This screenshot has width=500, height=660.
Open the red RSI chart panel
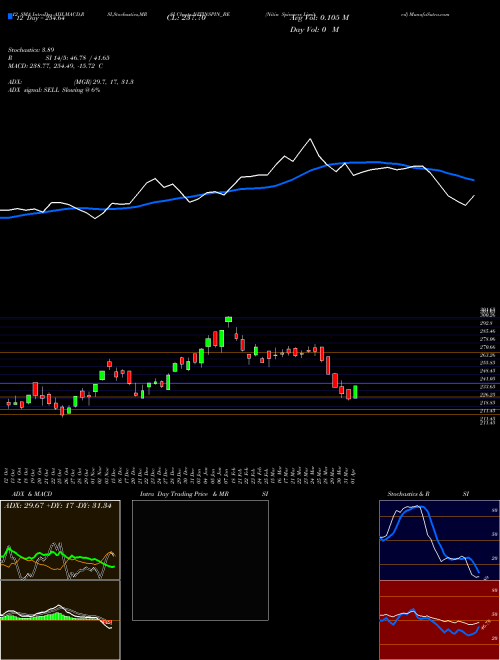point(439,620)
